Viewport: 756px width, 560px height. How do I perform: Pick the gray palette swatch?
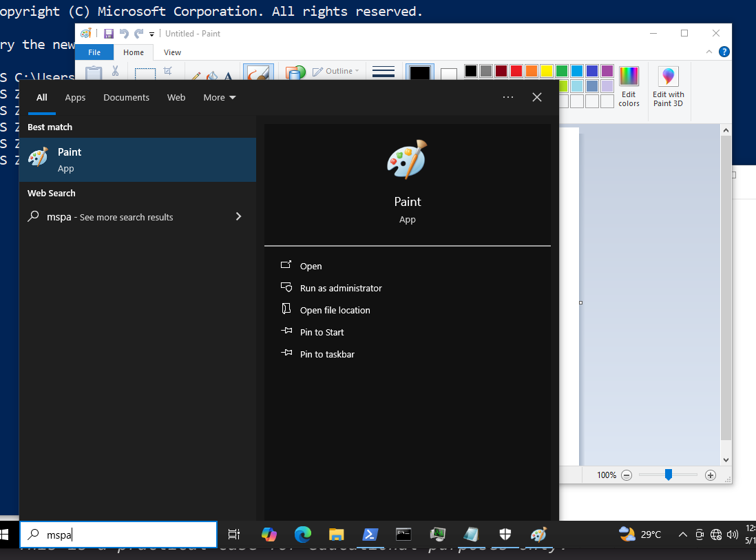(486, 71)
